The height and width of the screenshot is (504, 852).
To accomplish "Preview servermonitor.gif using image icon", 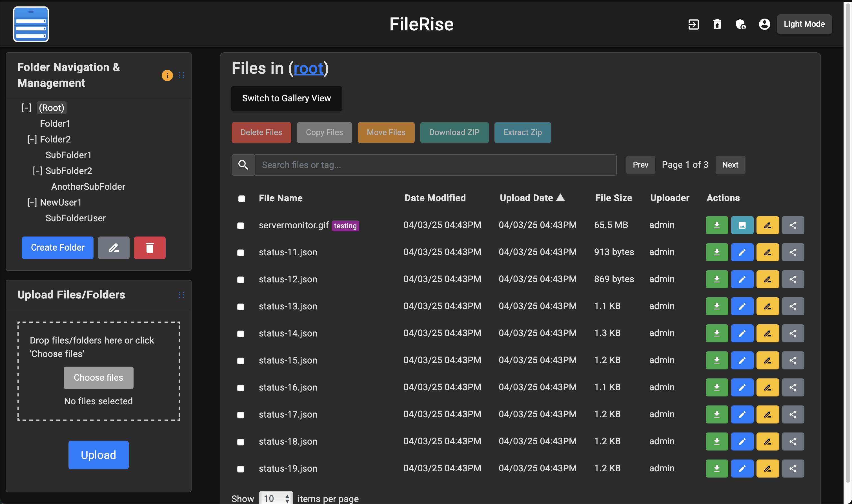I will coord(742,225).
